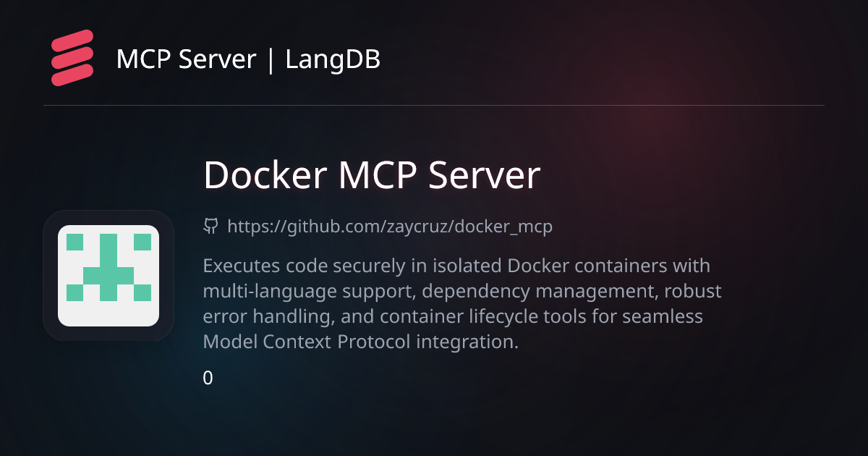Open the green pixel identicon avatar

tap(109, 276)
